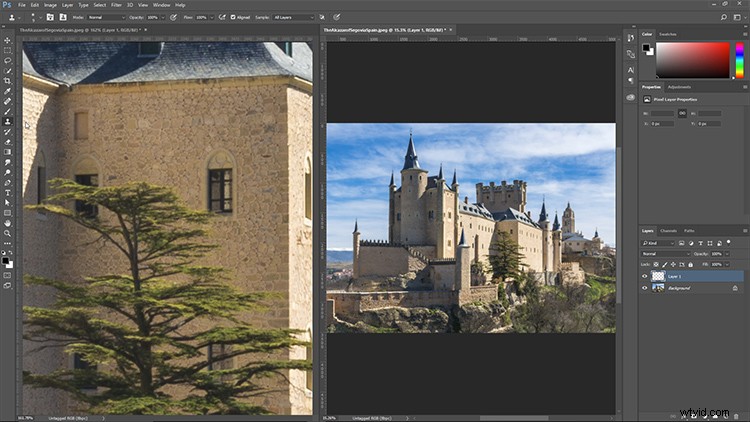
Task: Select the Move tool
Action: pyautogui.click(x=7, y=40)
